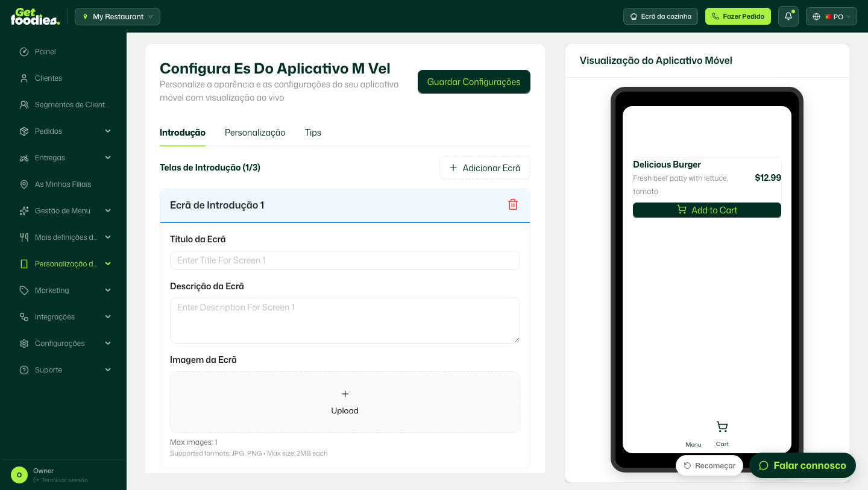Viewport: 868px width, 490px height.
Task: Click the Segmentos de Clientes icon
Action: pos(24,105)
